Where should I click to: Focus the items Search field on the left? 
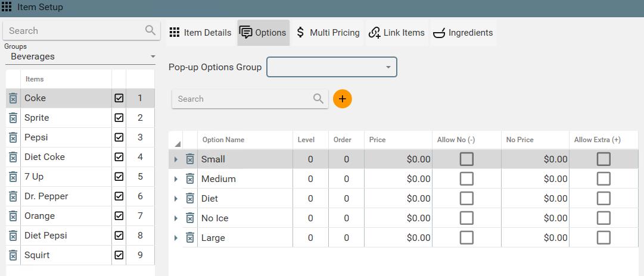tap(82, 31)
